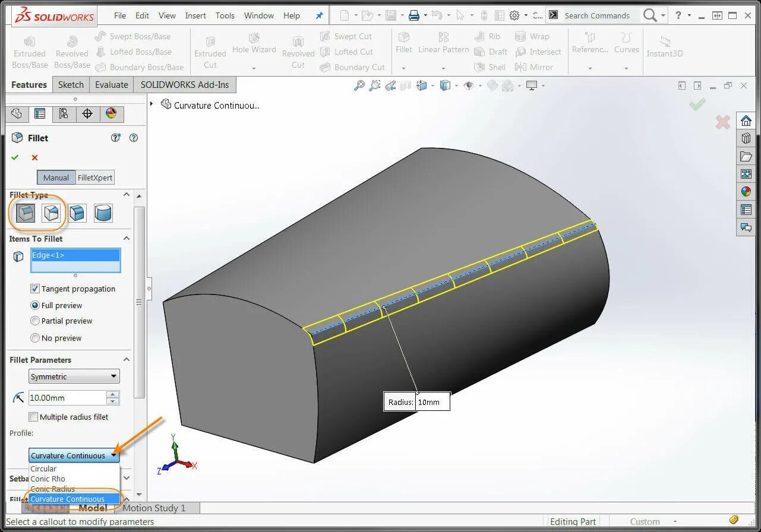Image resolution: width=761 pixels, height=532 pixels.
Task: Decrease radius using the spinner stepper
Action: tap(112, 401)
